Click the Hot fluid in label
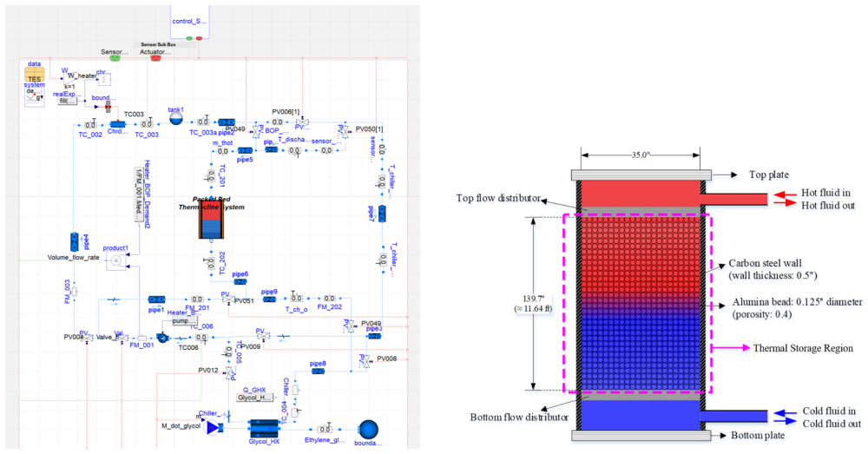868x454 pixels. pyautogui.click(x=826, y=194)
